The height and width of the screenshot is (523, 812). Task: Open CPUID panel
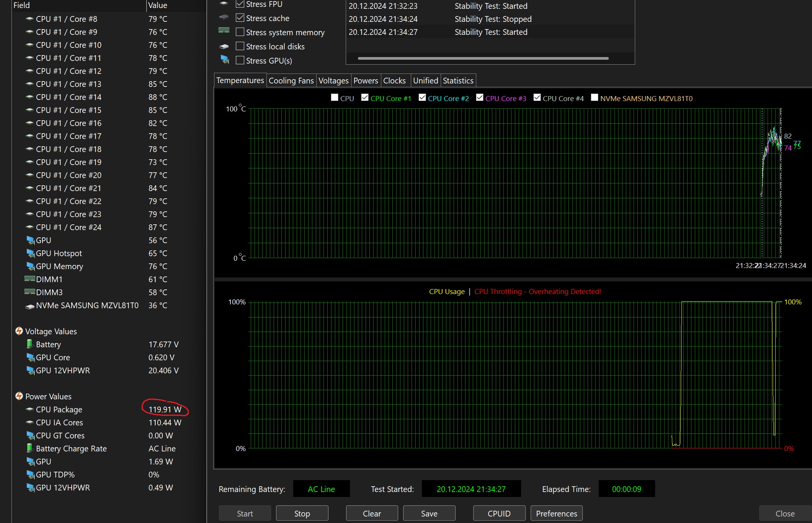[x=499, y=513]
